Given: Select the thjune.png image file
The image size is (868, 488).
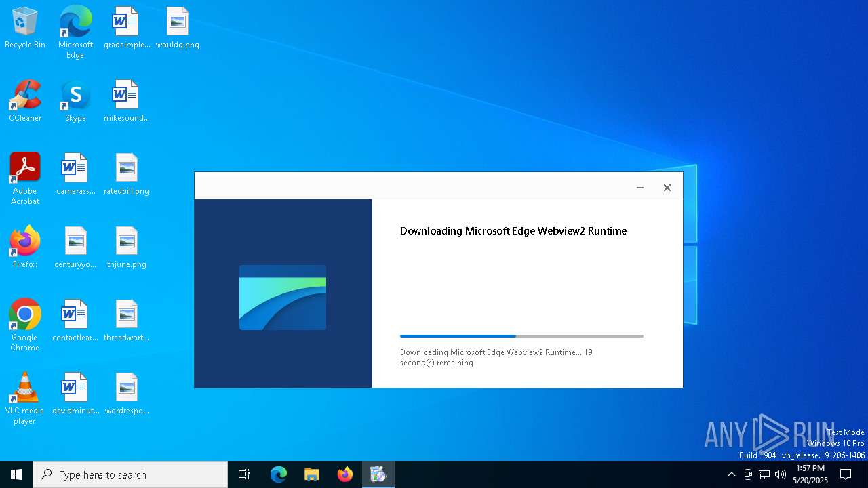Looking at the screenshot, I should click(x=127, y=247).
